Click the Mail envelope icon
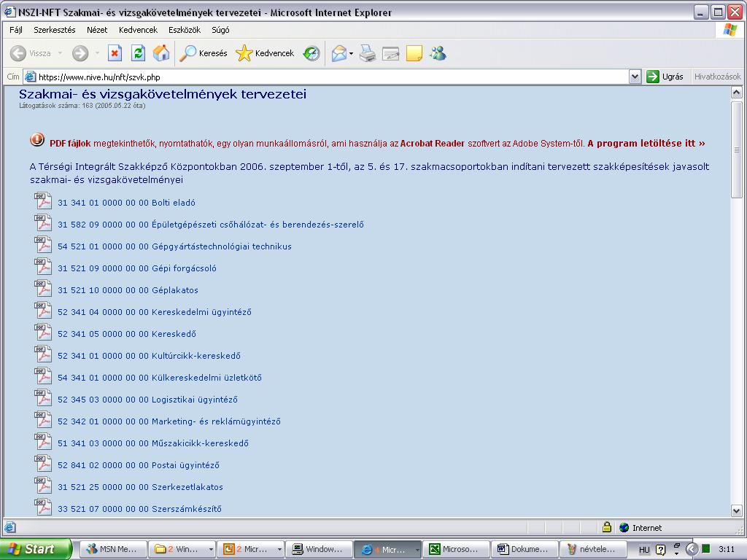The image size is (747, 560). point(339,53)
